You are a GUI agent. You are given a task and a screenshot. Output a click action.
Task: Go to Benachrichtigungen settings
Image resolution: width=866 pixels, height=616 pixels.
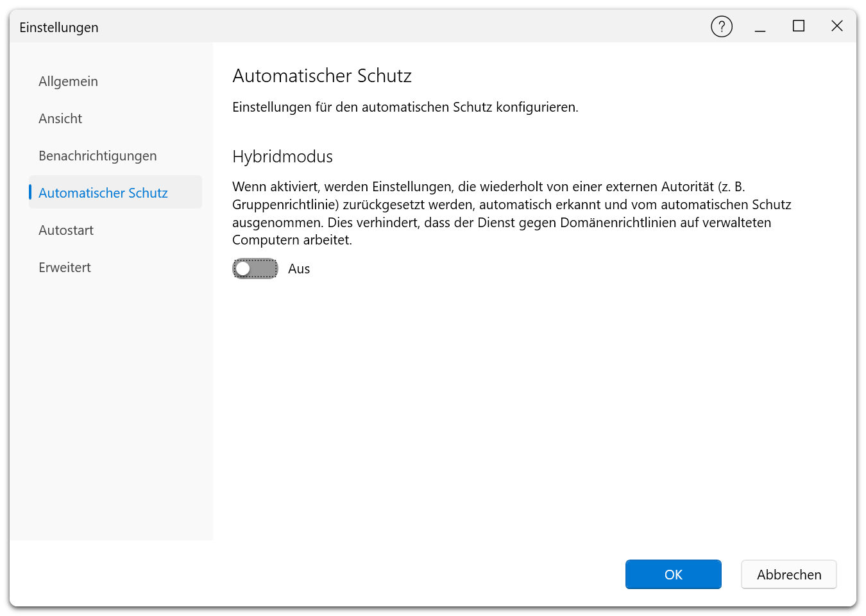[115, 156]
